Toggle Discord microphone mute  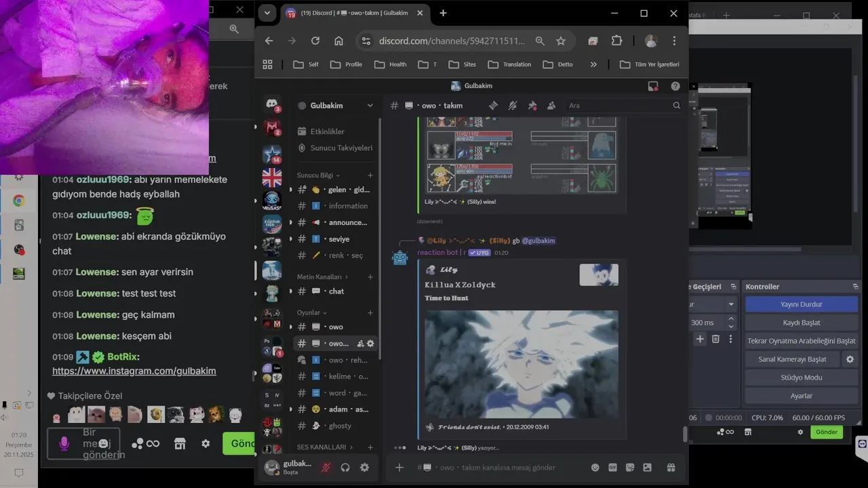coord(325,467)
